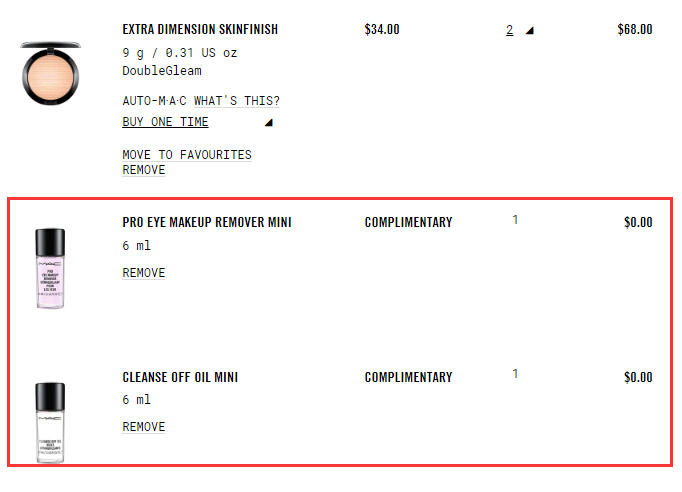The image size is (682, 492).
Task: Open the Pro Eye Makeup Remover Mini title
Action: [207, 222]
